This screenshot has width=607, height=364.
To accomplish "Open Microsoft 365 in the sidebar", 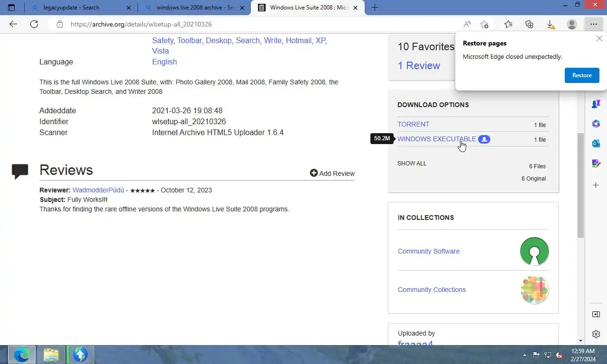I will coord(596,124).
